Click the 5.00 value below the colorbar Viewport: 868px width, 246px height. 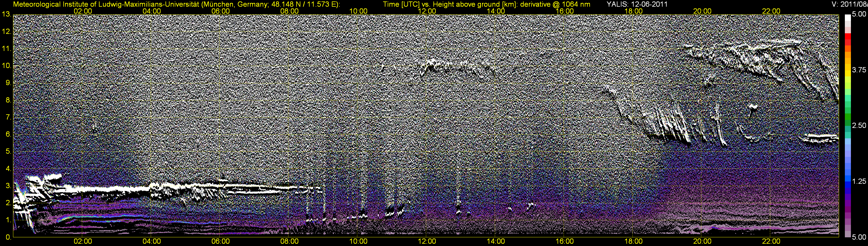[x=859, y=237]
